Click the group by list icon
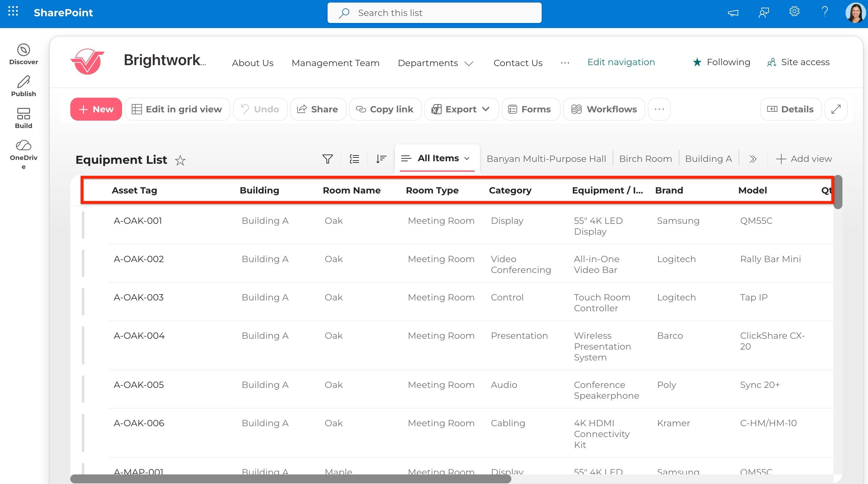The image size is (868, 484). click(x=354, y=159)
